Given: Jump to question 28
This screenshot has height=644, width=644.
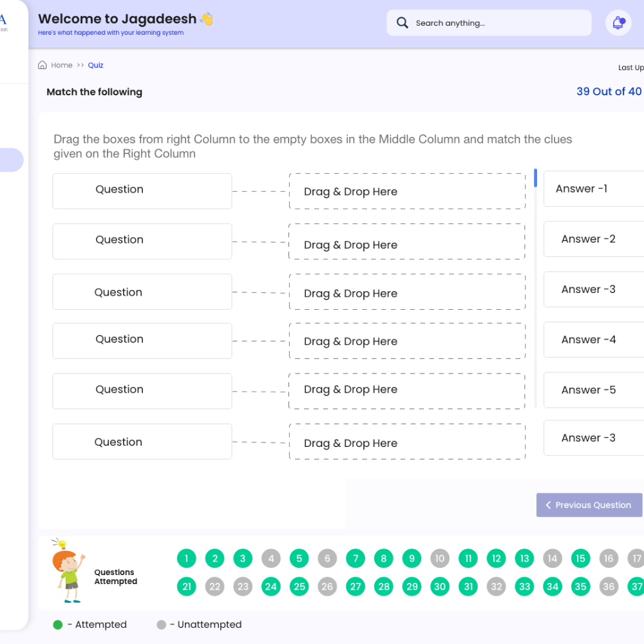Looking at the screenshot, I should 384,587.
